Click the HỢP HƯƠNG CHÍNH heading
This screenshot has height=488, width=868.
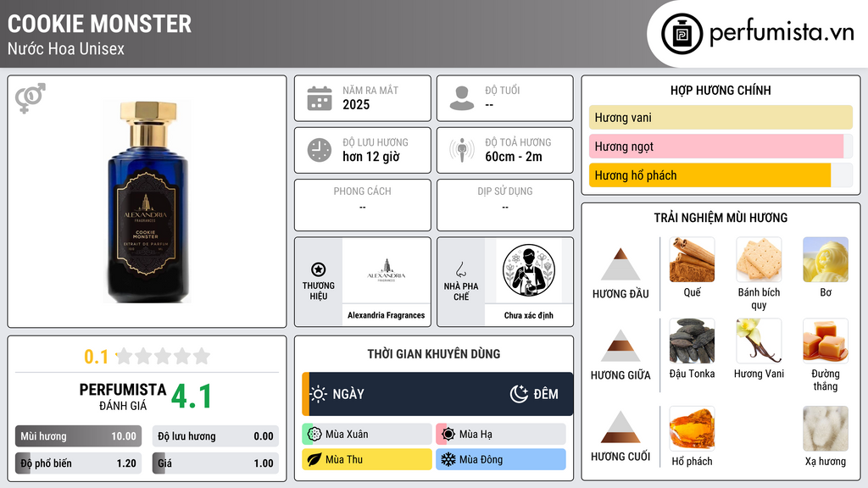721,90
